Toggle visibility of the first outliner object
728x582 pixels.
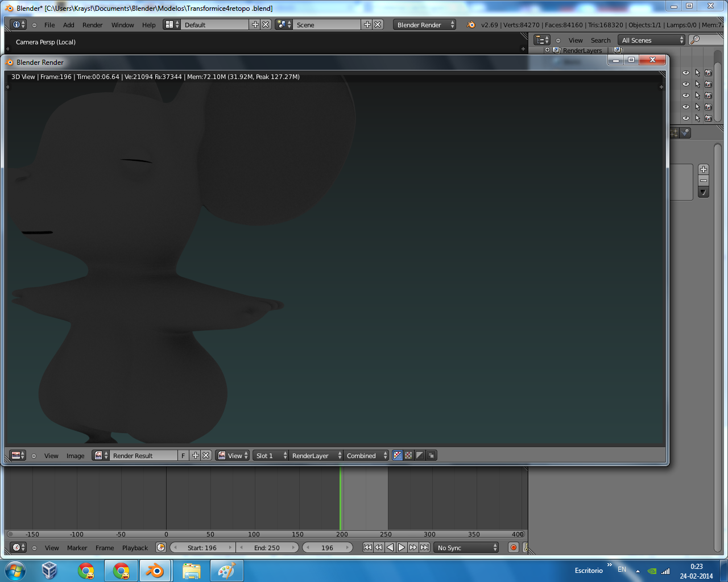click(686, 73)
